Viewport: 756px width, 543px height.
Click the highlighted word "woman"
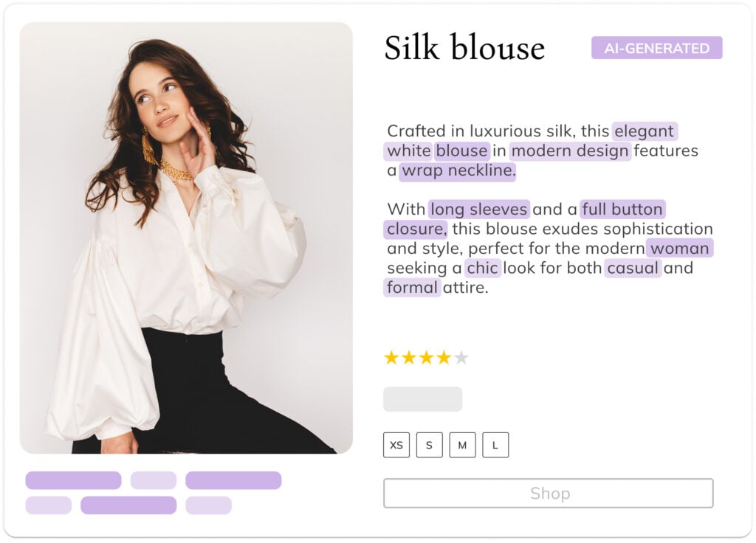point(679,248)
